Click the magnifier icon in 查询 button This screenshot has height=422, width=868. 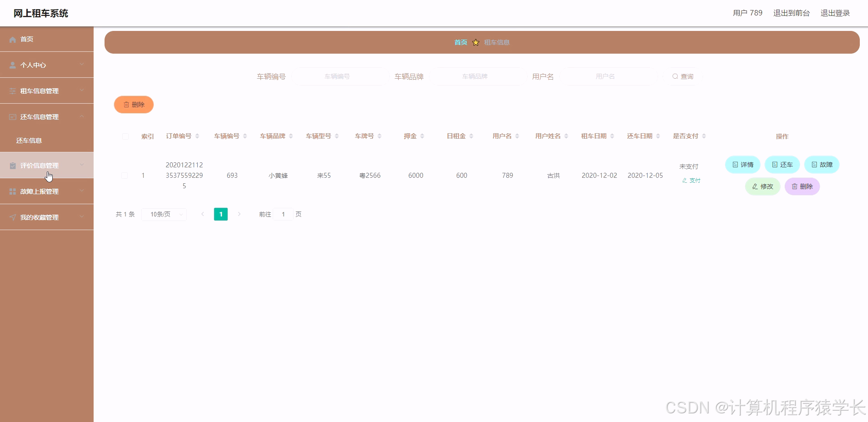click(675, 76)
